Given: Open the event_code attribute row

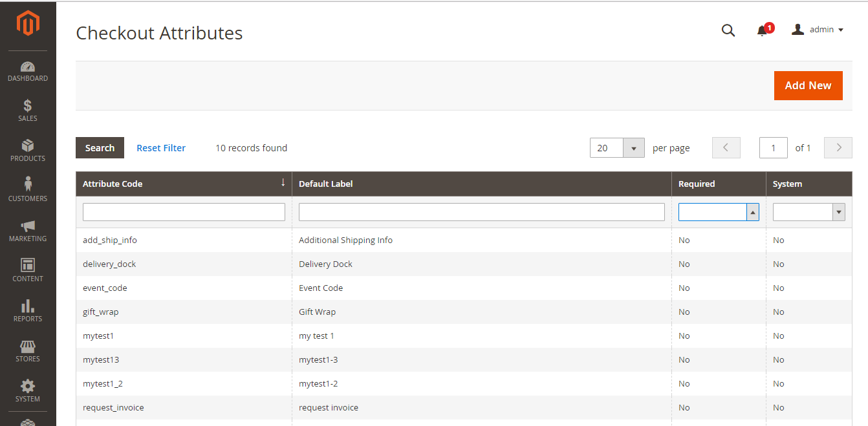Looking at the screenshot, I should 464,288.
